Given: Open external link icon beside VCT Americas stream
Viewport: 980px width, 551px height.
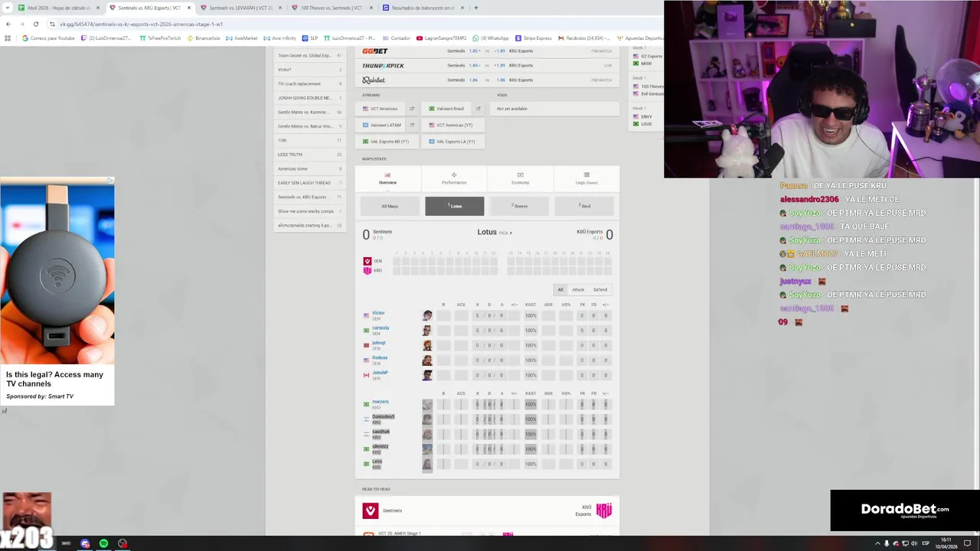Looking at the screenshot, I should (412, 109).
